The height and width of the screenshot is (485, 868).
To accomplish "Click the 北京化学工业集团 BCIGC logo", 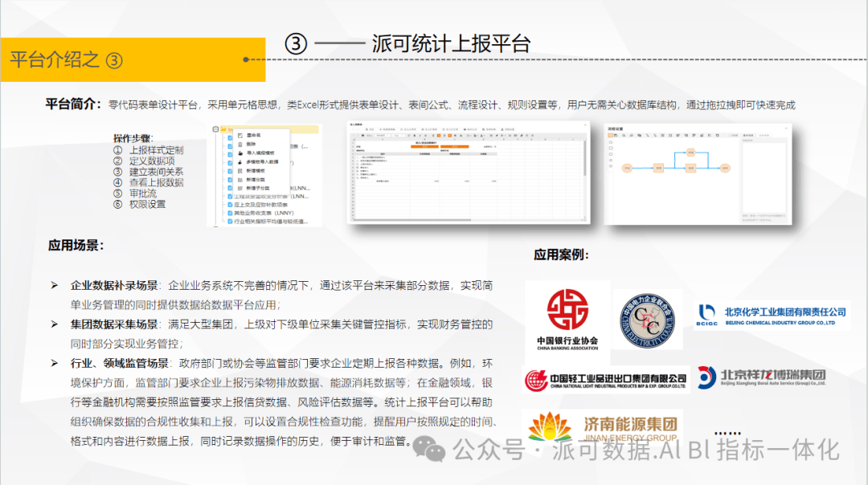I will click(772, 316).
